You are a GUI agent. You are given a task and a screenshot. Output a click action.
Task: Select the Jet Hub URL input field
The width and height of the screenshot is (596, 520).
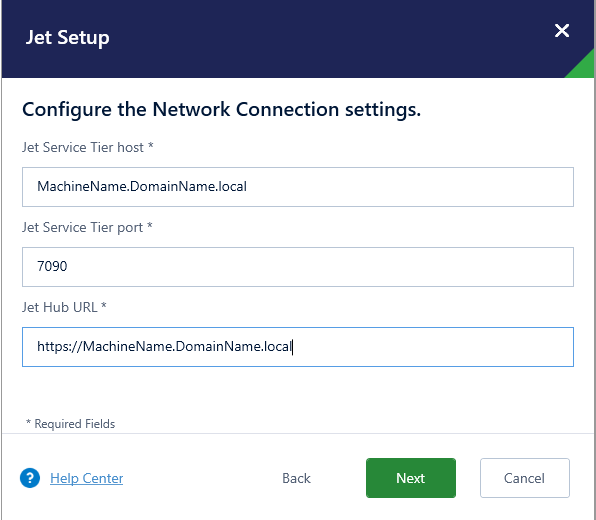pyautogui.click(x=298, y=347)
